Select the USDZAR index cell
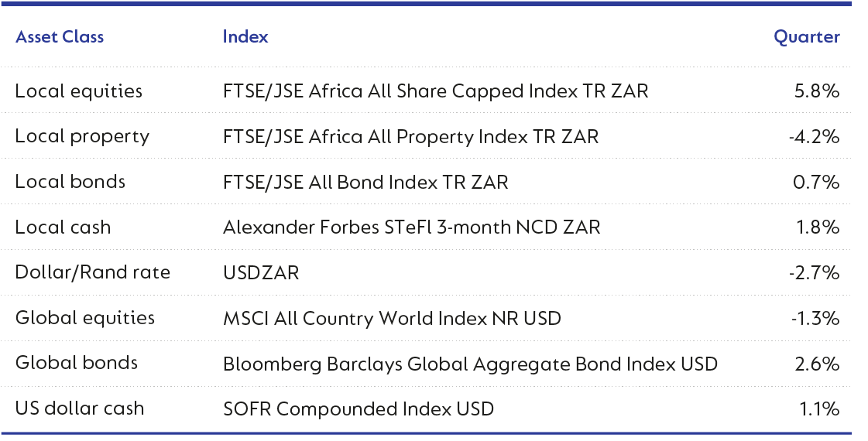 coord(261,273)
